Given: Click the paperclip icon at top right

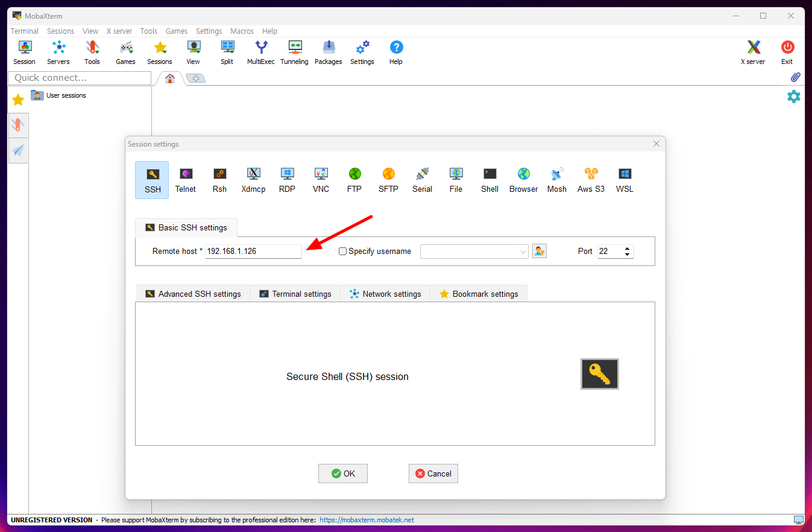Looking at the screenshot, I should (x=795, y=77).
